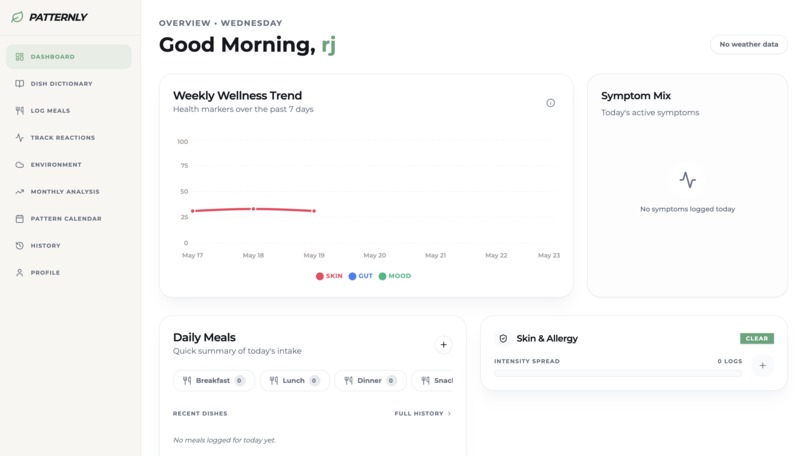Go to Log Meals page
Viewport: 806px width, 456px height.
[x=69, y=111]
